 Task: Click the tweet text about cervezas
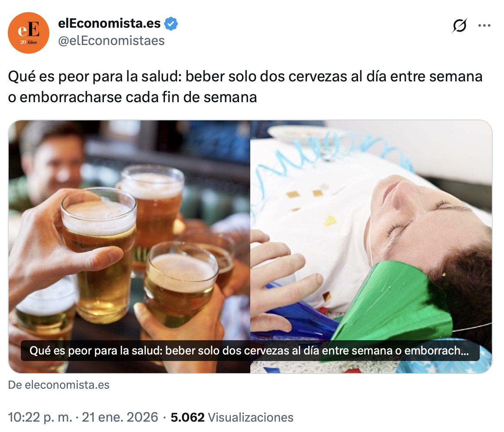pos(245,87)
